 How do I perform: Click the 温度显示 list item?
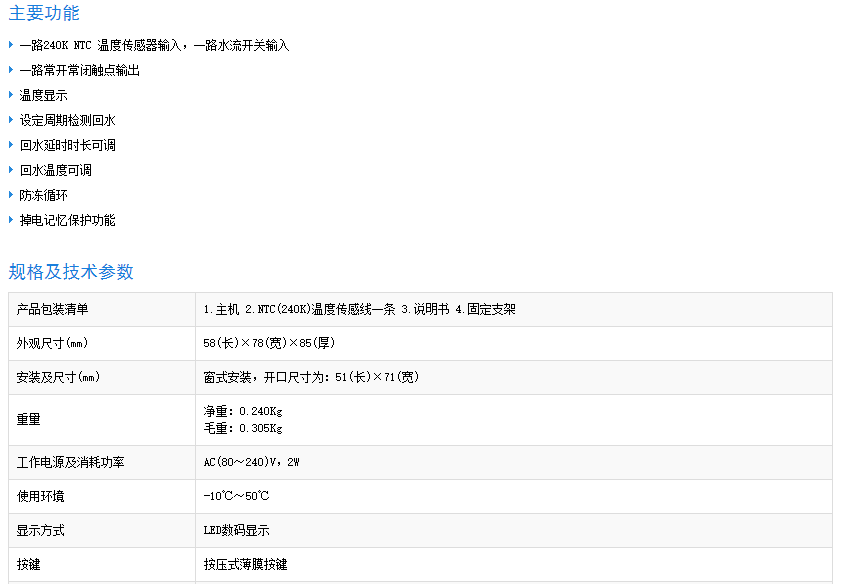pos(44,95)
